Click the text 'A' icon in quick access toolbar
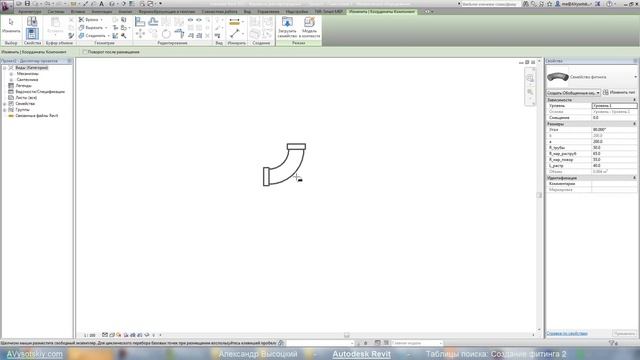Viewport: 640px width, 360px height. [102, 4]
